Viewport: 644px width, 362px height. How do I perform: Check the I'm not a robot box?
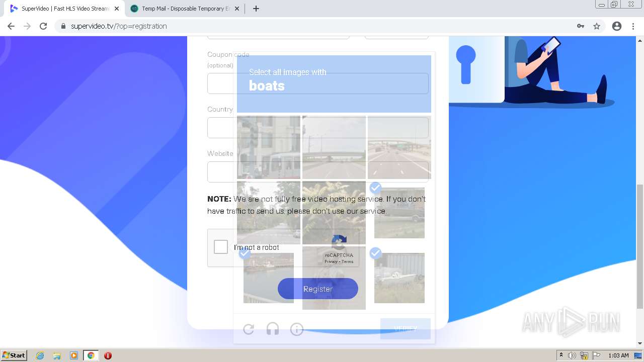(x=221, y=247)
